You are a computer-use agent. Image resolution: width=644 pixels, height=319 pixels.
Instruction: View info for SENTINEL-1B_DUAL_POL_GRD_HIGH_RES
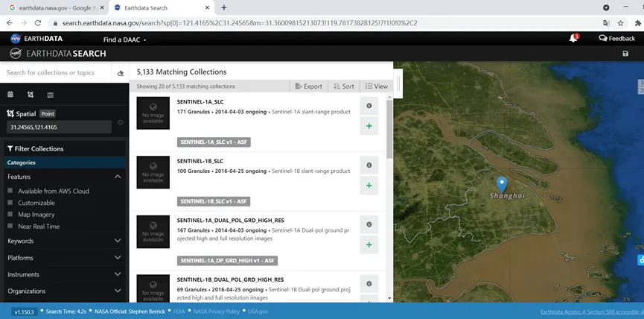(x=369, y=284)
